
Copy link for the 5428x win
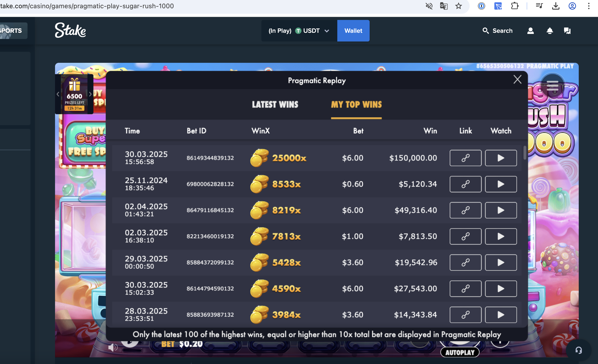(465, 262)
